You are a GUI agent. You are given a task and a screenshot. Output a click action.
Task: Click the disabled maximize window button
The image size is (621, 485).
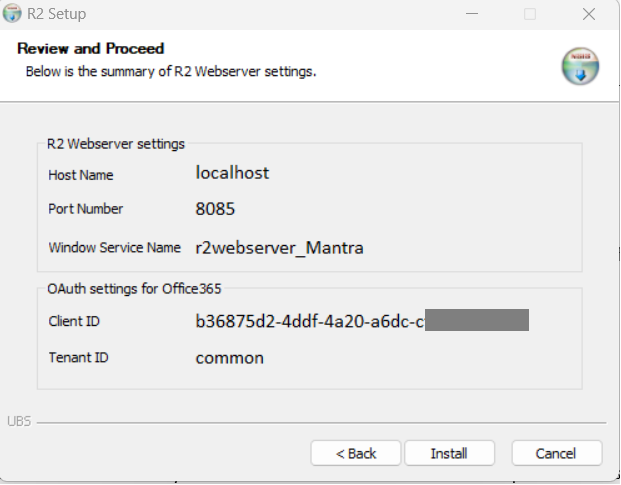[530, 14]
